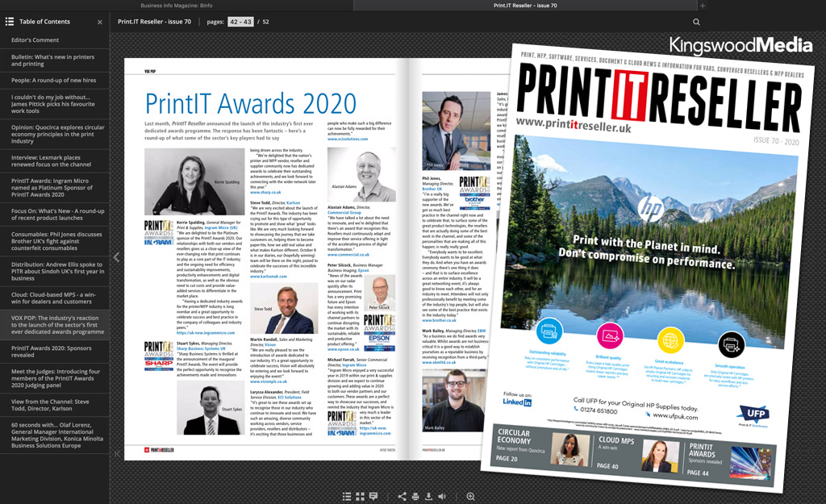Image resolution: width=826 pixels, height=504 pixels.
Task: Open James Pittick favourite work tools entry
Action: [x=55, y=104]
